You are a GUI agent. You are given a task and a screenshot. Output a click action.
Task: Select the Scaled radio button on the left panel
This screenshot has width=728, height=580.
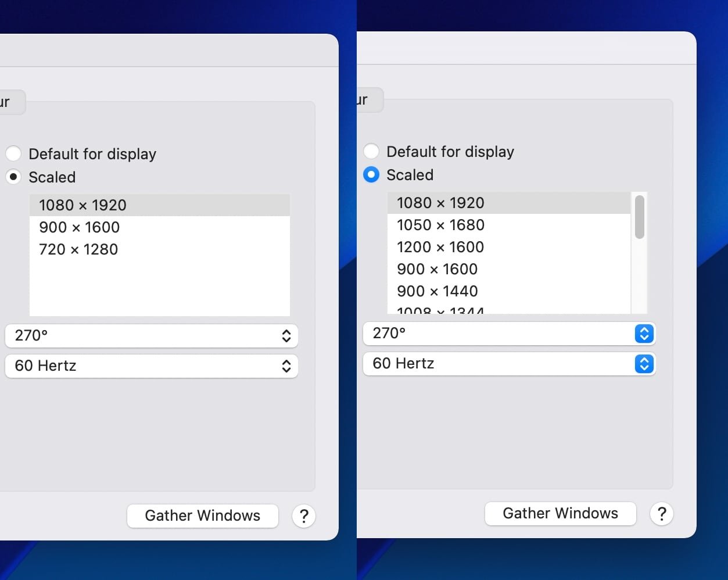[x=13, y=177]
